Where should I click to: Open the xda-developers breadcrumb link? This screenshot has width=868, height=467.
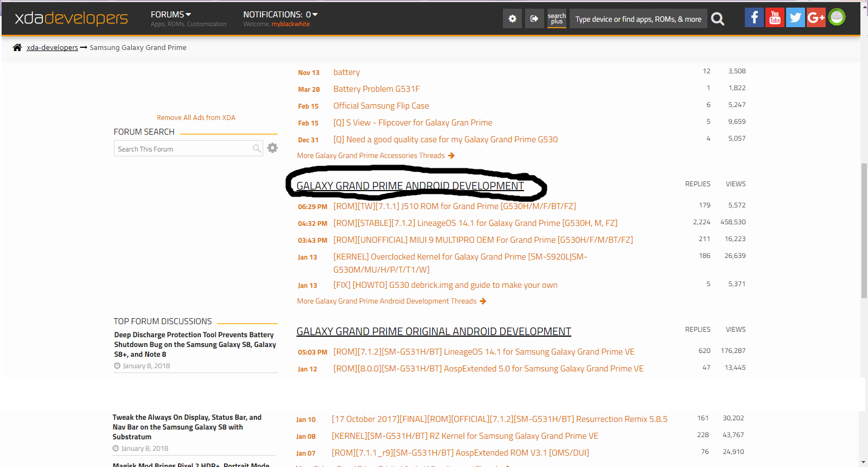coord(52,47)
